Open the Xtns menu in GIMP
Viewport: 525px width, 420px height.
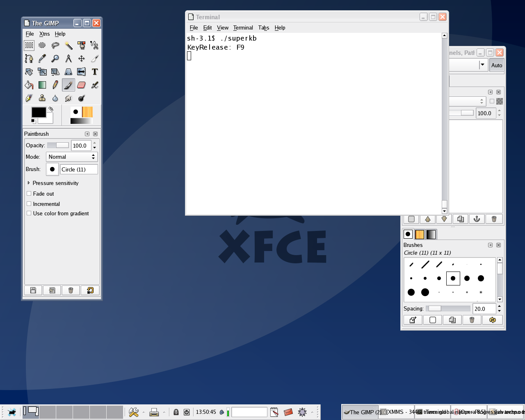[44, 34]
